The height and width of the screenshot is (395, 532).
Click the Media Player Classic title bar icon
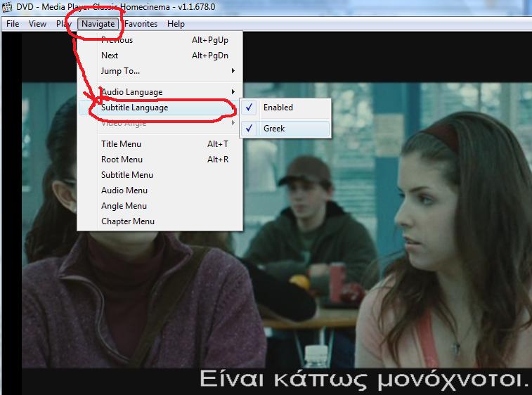point(7,6)
